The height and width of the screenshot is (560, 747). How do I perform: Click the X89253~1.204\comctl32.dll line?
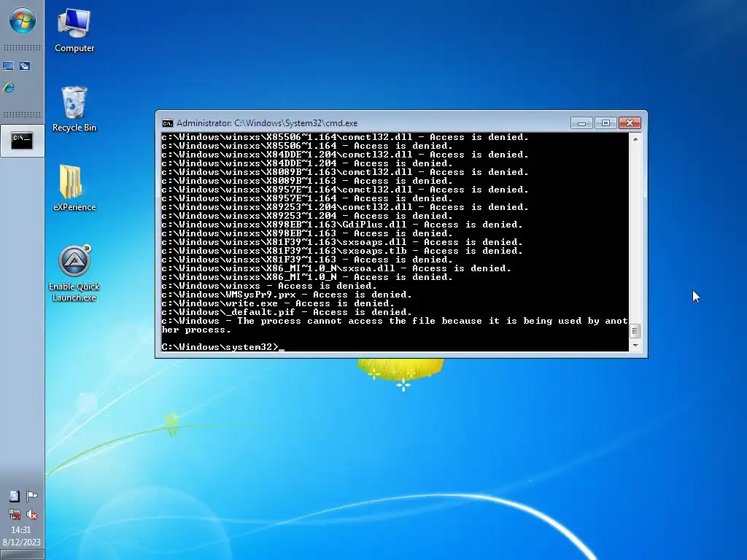pos(345,207)
